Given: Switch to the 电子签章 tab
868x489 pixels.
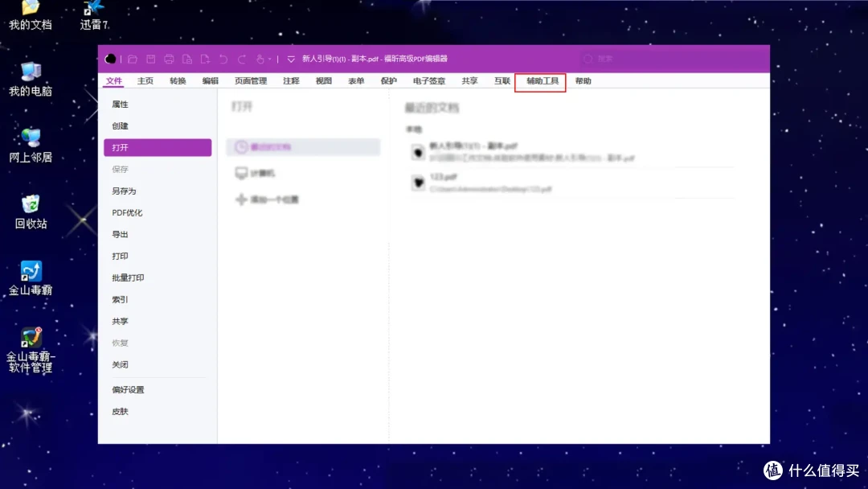Looking at the screenshot, I should (429, 81).
